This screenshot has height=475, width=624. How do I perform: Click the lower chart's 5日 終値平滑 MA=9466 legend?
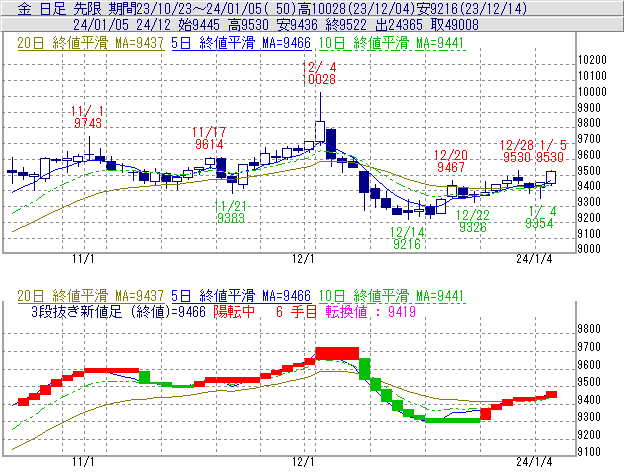[241, 296]
